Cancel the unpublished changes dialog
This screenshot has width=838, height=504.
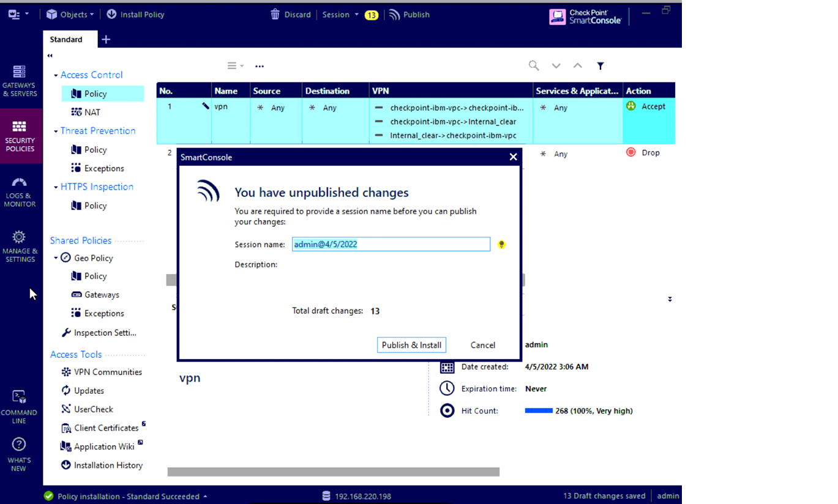pyautogui.click(x=483, y=344)
